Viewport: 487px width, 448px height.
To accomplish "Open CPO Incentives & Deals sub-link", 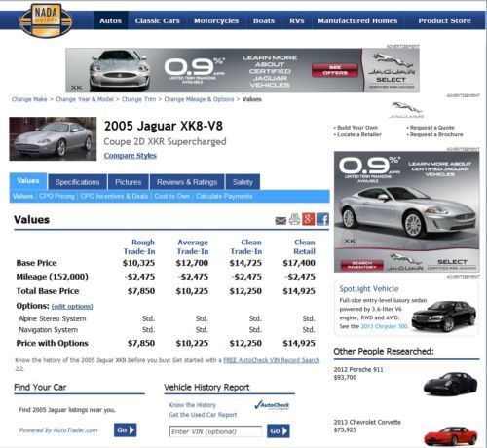I will click(114, 196).
